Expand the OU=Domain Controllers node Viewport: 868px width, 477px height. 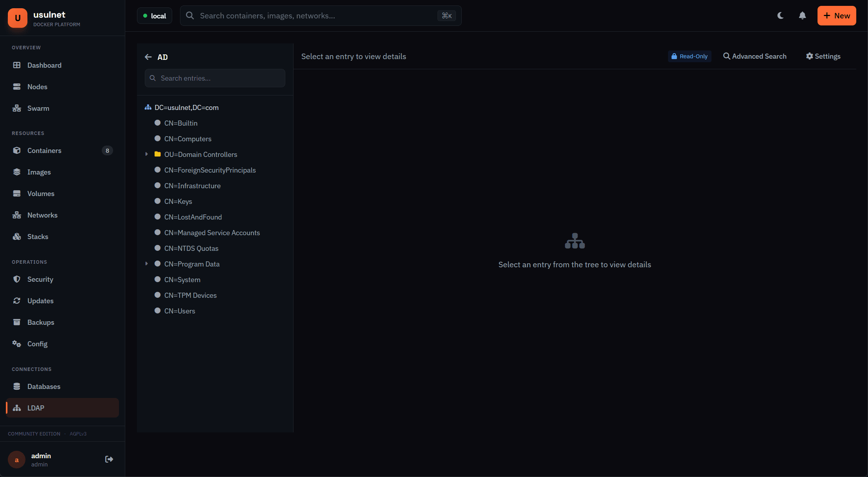tap(147, 154)
